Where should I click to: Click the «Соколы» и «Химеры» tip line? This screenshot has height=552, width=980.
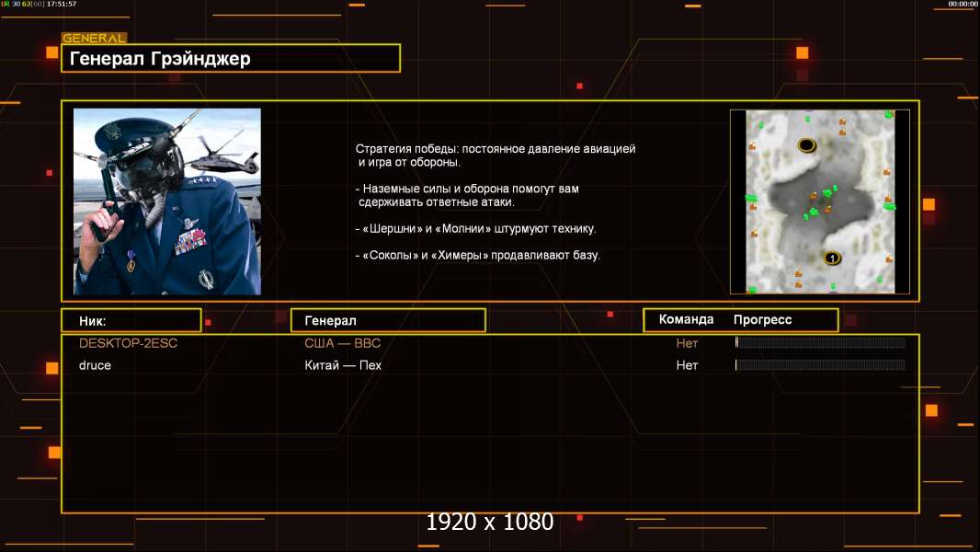(x=477, y=255)
